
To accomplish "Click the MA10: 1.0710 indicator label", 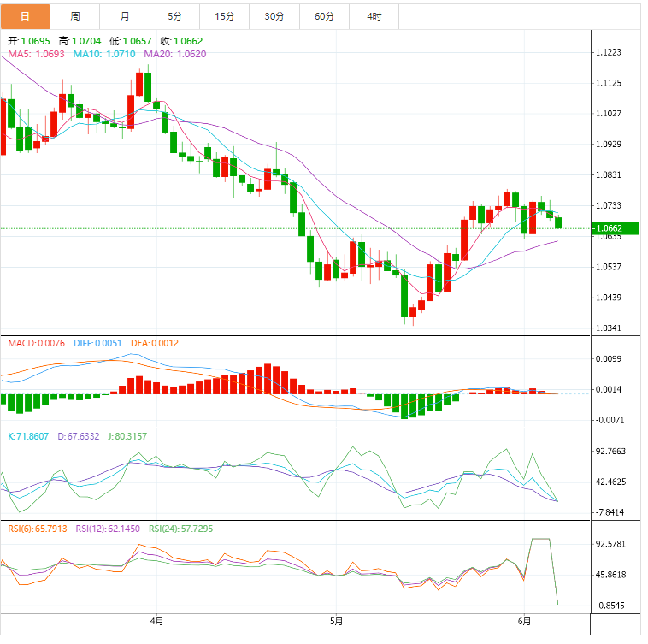I will pos(104,54).
